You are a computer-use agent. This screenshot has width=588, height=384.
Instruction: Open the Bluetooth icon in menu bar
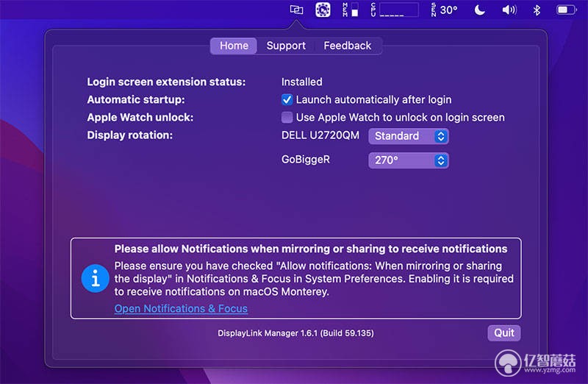coord(537,10)
